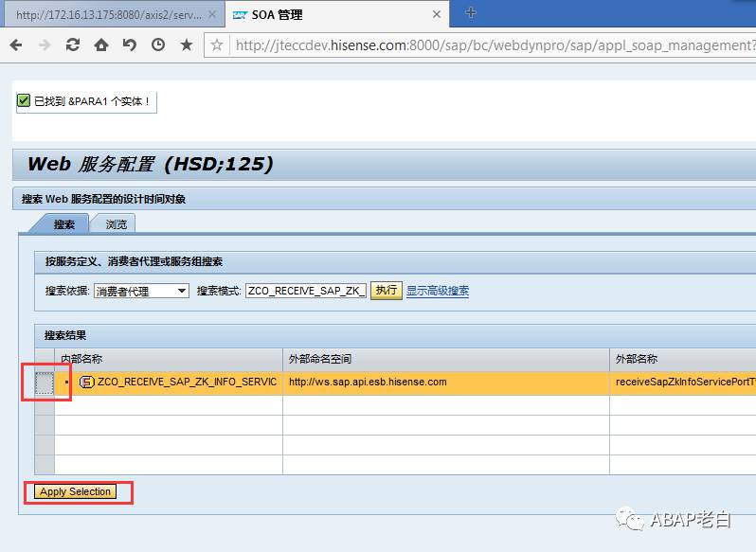756x552 pixels.
Task: Click ZCO_RECEIVE_SAP_ZK_INFO_SERVIC internal name cell
Action: click(x=169, y=383)
